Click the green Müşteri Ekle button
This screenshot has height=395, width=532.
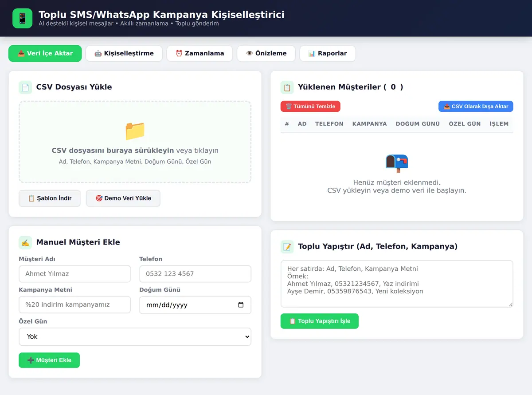point(49,360)
